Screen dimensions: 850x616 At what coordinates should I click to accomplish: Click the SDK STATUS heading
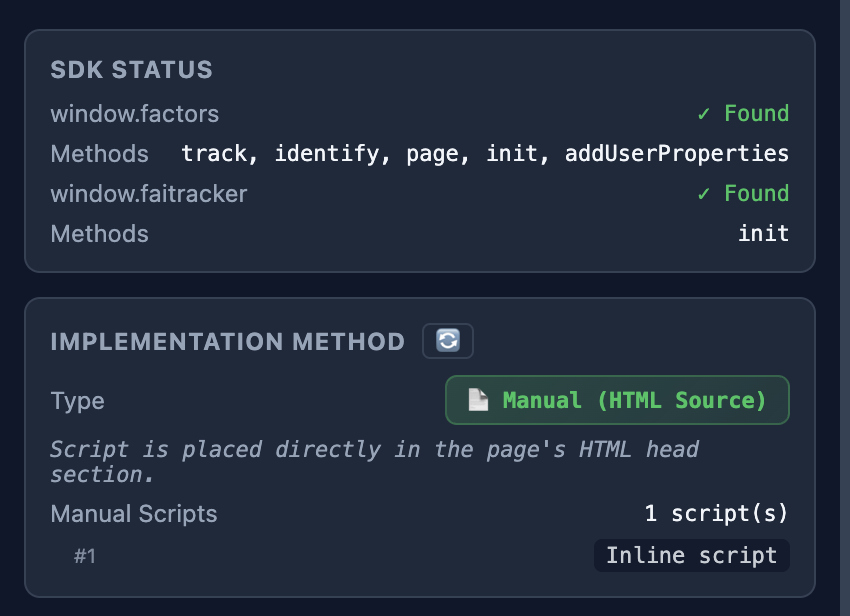pos(131,70)
